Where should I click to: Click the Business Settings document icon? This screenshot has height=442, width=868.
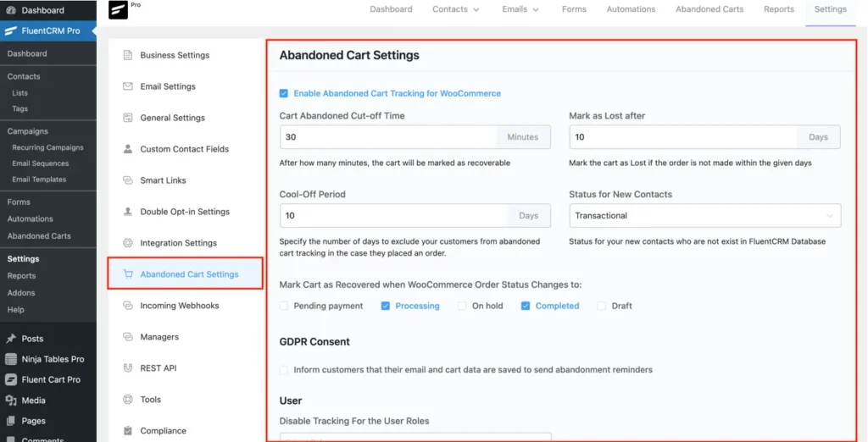point(128,55)
